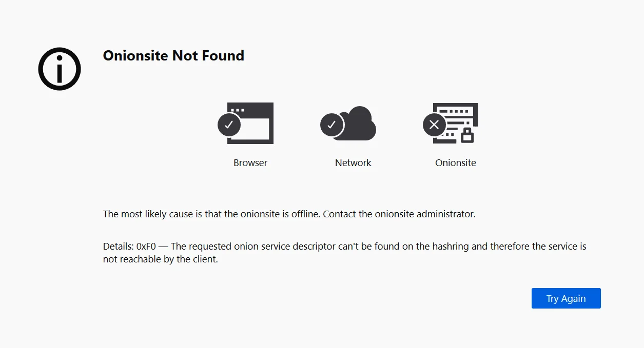Click the Onionsite server lock icon
Image resolution: width=644 pixels, height=348 pixels.
pos(451,124)
